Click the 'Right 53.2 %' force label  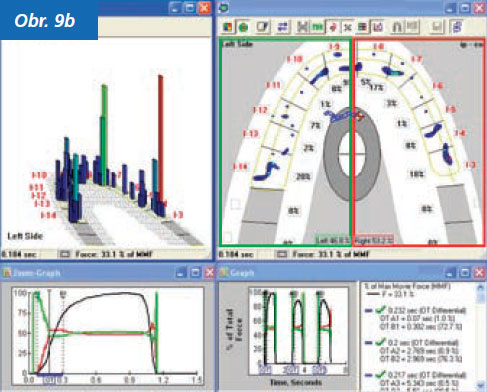click(374, 240)
